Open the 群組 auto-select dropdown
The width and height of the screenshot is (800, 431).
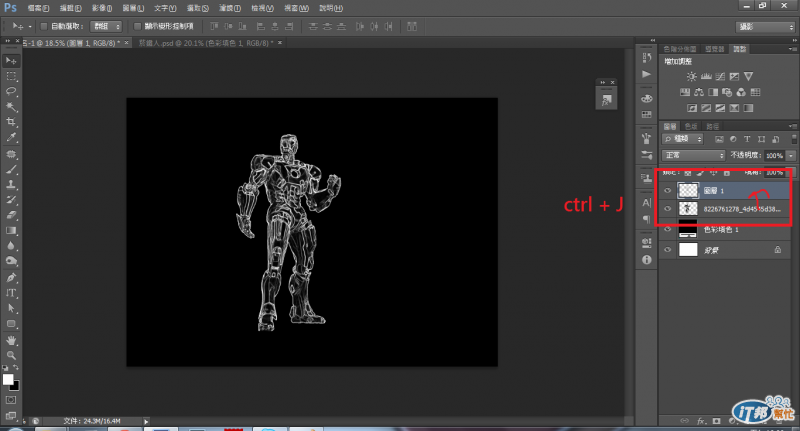point(106,26)
